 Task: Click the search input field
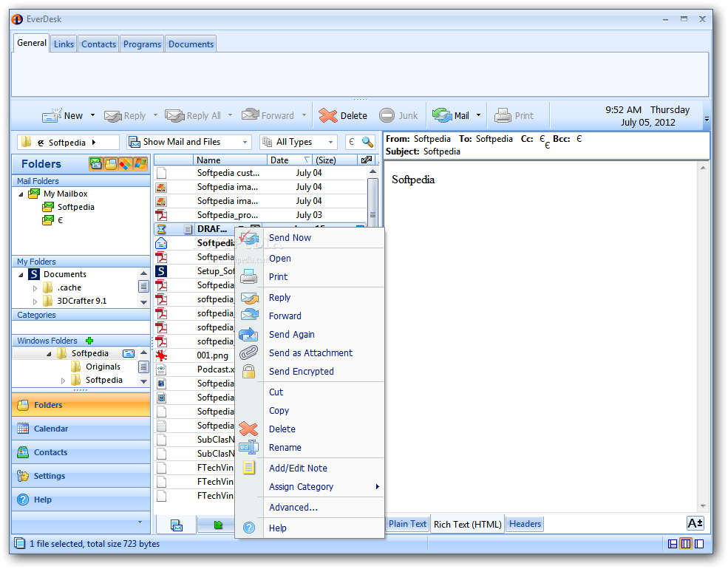[x=353, y=142]
